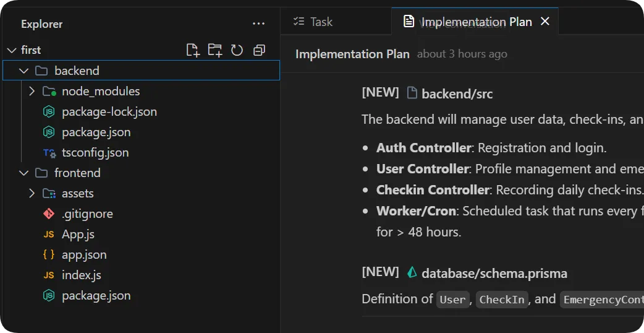Viewport: 644px width, 333px height.
Task: Collapse all folders in Explorer
Action: 259,50
